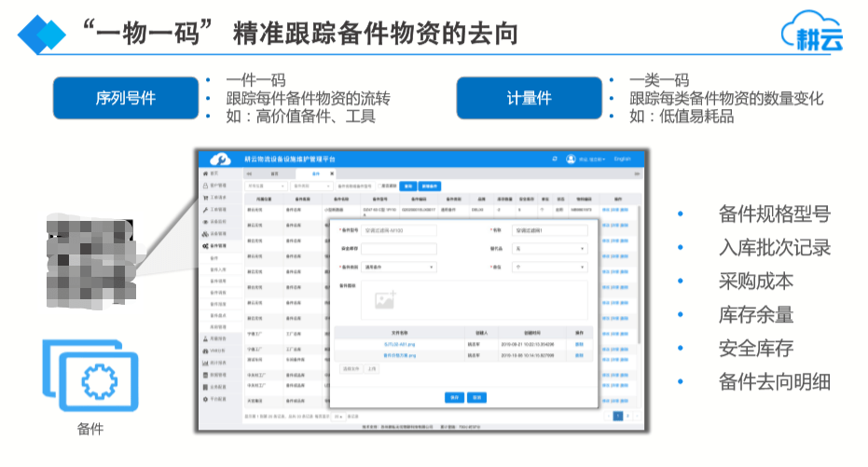Open the 替代品 dropdown in the dialog

[549, 249]
